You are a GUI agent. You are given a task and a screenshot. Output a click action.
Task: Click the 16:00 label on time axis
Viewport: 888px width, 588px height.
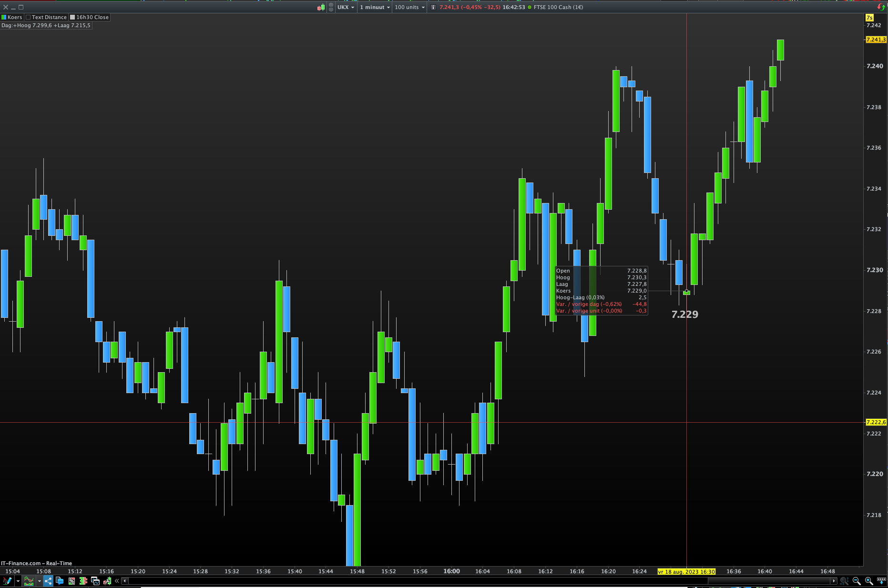[x=452, y=571]
